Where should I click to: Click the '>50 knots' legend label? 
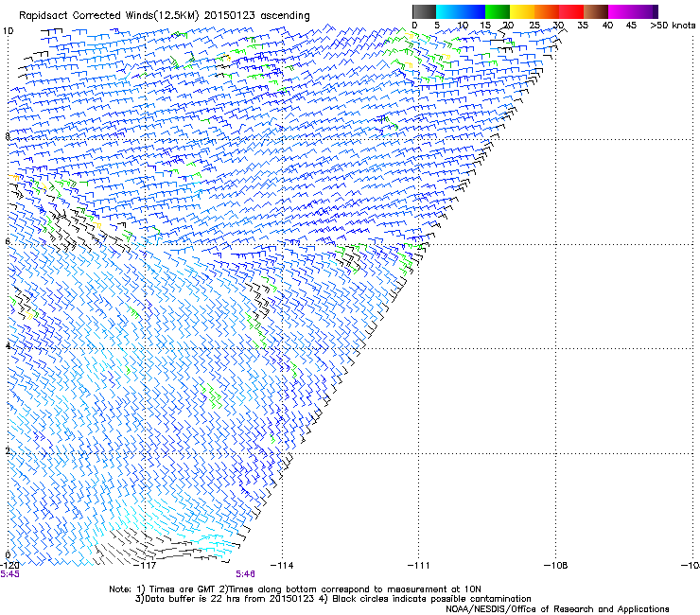click(x=673, y=26)
